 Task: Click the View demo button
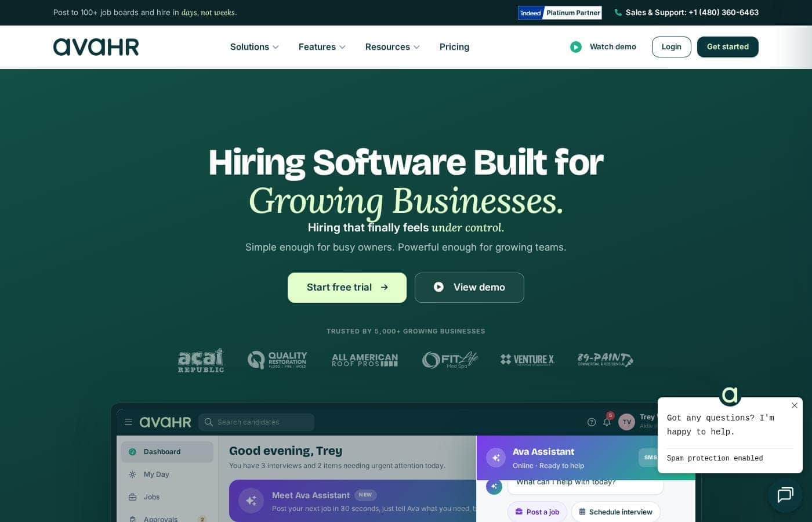coord(469,288)
